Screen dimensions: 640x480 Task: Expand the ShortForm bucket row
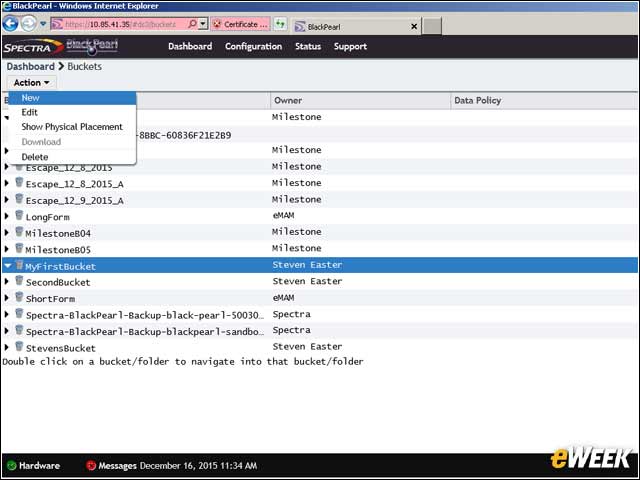point(7,298)
